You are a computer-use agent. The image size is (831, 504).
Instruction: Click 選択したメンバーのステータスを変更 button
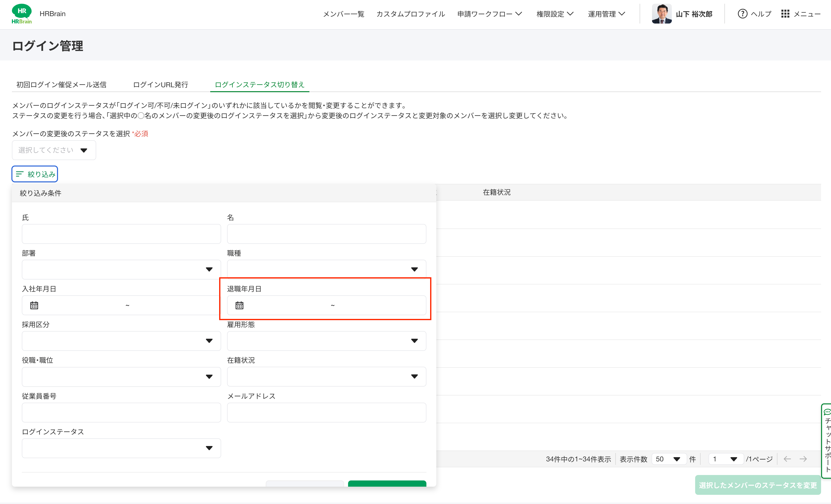click(757, 485)
